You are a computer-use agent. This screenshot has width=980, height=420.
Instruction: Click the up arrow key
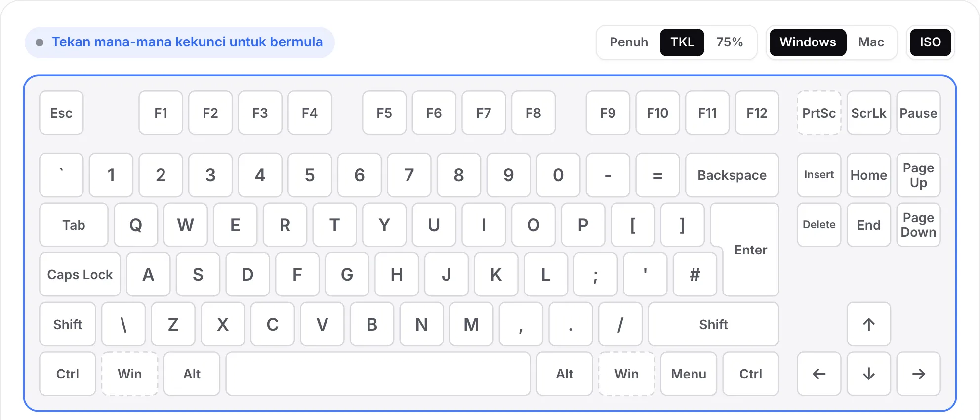[x=868, y=324]
